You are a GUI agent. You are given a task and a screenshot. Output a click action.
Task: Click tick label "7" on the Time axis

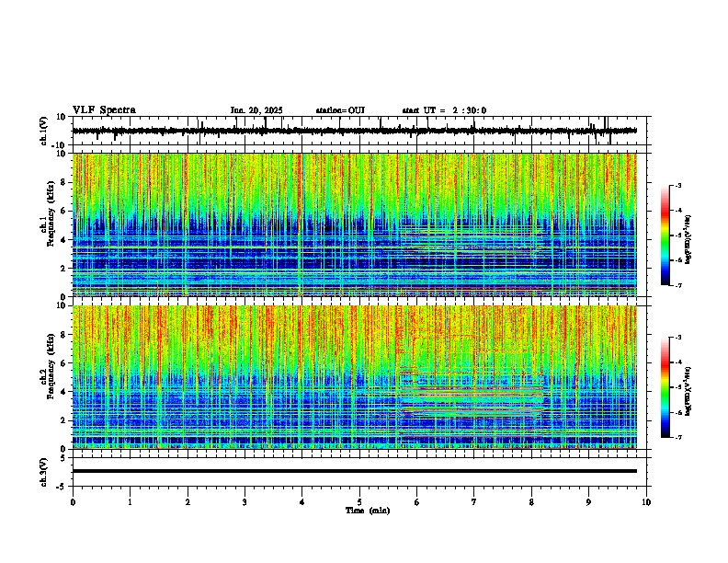click(x=474, y=502)
